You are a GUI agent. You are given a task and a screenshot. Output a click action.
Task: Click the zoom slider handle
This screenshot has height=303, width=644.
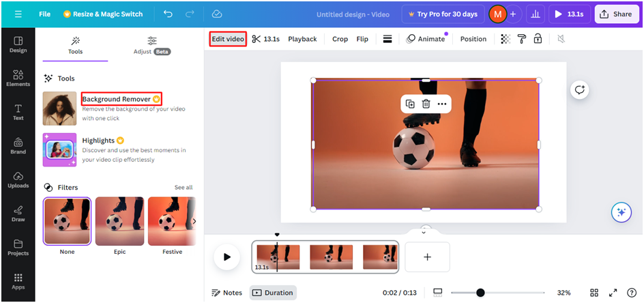pos(480,293)
